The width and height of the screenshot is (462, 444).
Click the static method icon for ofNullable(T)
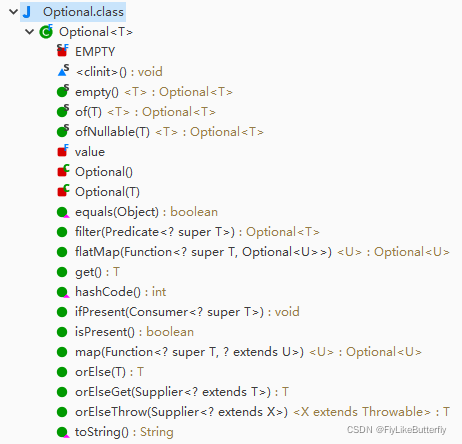pos(63,131)
